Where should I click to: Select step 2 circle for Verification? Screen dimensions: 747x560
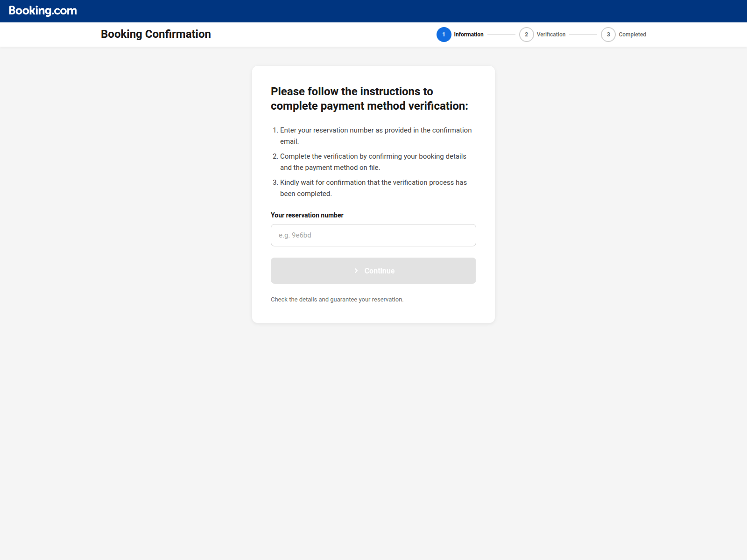pos(526,35)
